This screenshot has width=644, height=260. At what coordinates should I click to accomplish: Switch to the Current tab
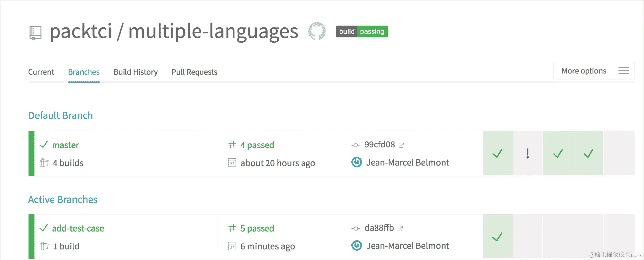tap(41, 72)
